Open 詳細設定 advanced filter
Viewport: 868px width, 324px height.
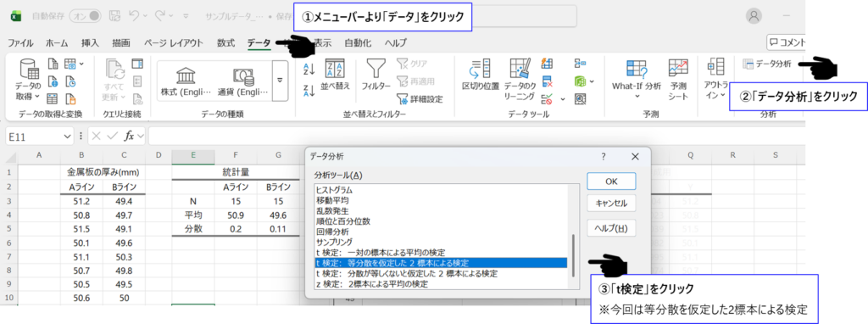(420, 99)
